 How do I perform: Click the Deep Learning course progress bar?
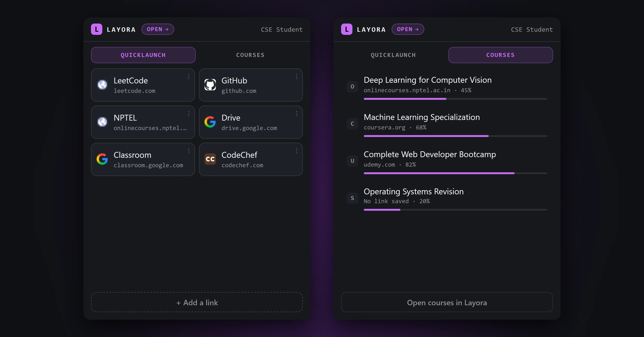[x=456, y=99]
